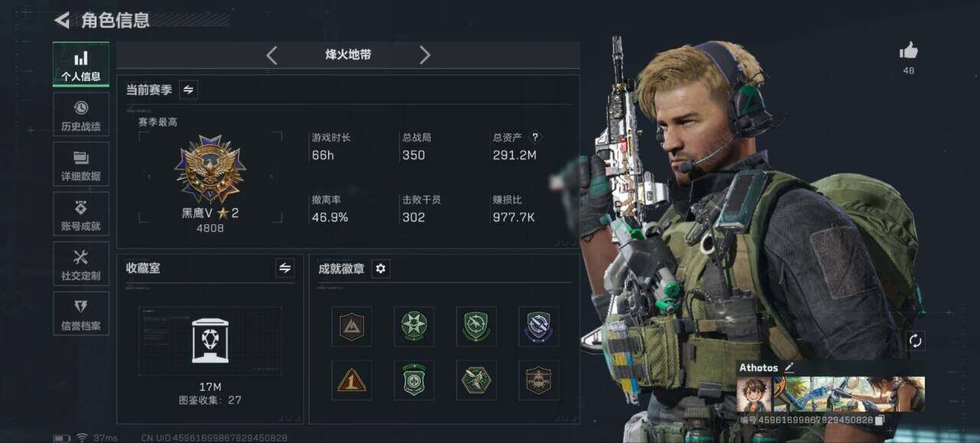Go back using the arrow beside 角色信息
The height and width of the screenshot is (443, 980).
62,20
